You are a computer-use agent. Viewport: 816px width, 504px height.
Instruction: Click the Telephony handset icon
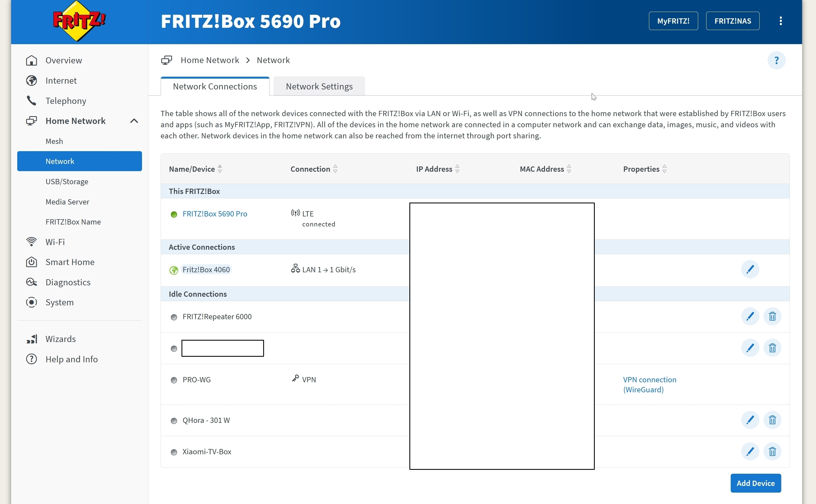(x=32, y=101)
